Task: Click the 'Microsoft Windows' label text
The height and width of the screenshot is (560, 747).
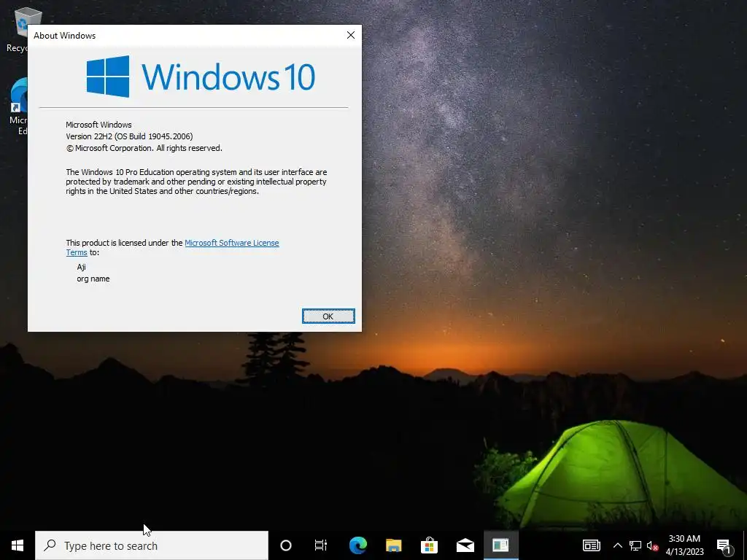Action: [98, 125]
